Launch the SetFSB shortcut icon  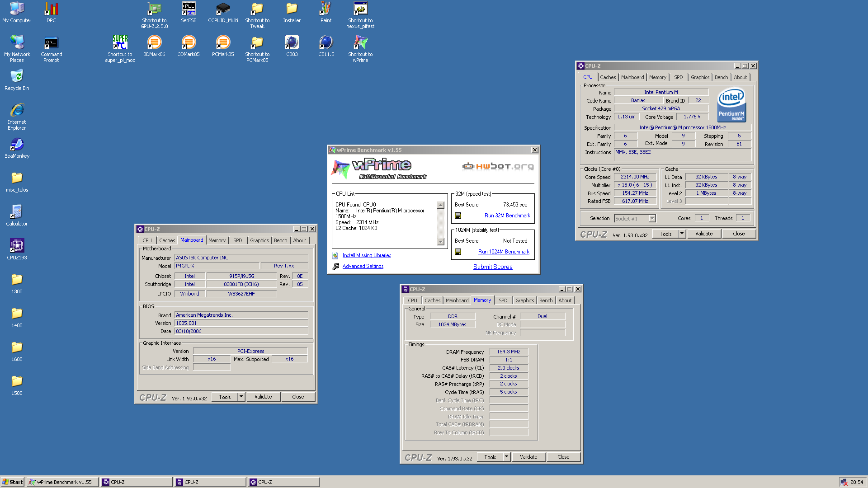click(189, 12)
